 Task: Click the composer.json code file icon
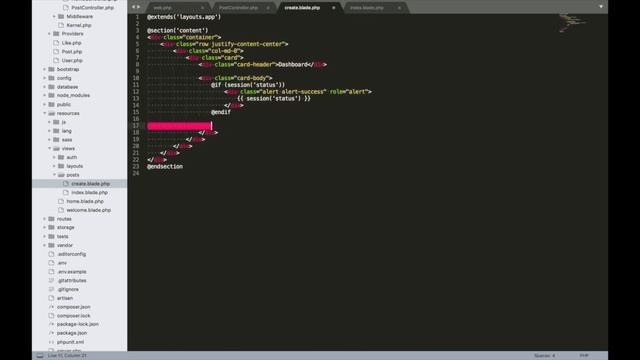(x=51, y=307)
